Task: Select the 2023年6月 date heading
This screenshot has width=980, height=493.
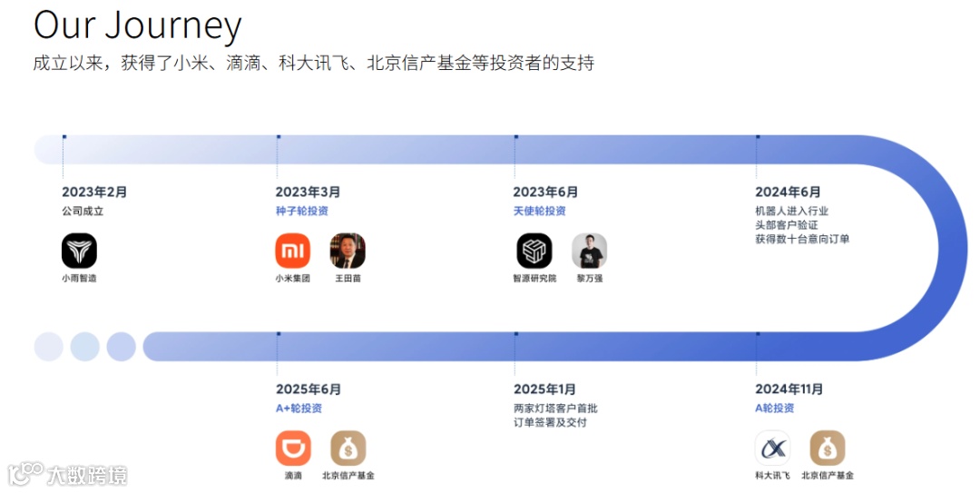Action: 545,192
